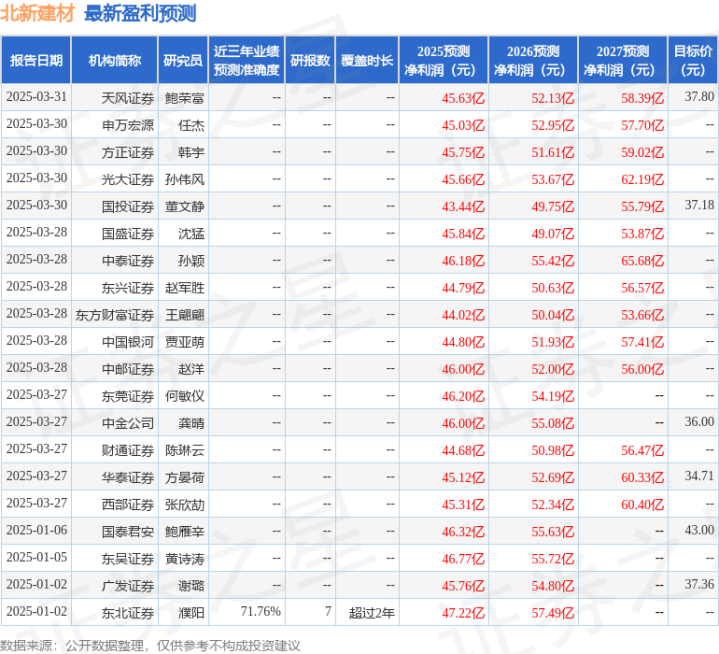Select the 71.76% accuracy value
This screenshot has width=719, height=654.
(260, 611)
